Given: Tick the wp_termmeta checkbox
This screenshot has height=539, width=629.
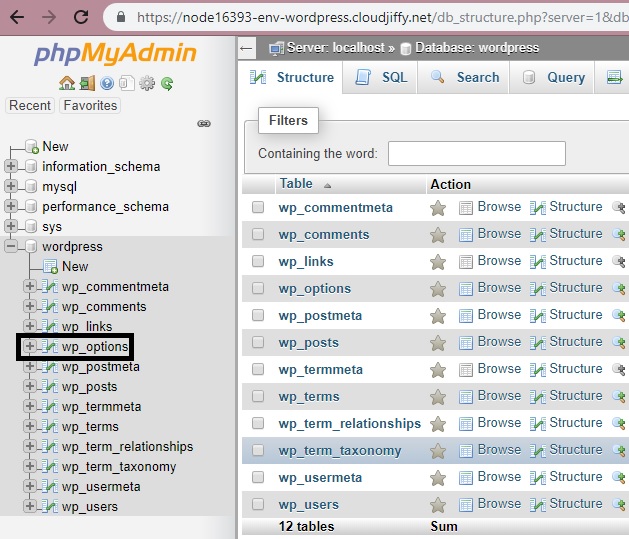Looking at the screenshot, I should pos(258,369).
